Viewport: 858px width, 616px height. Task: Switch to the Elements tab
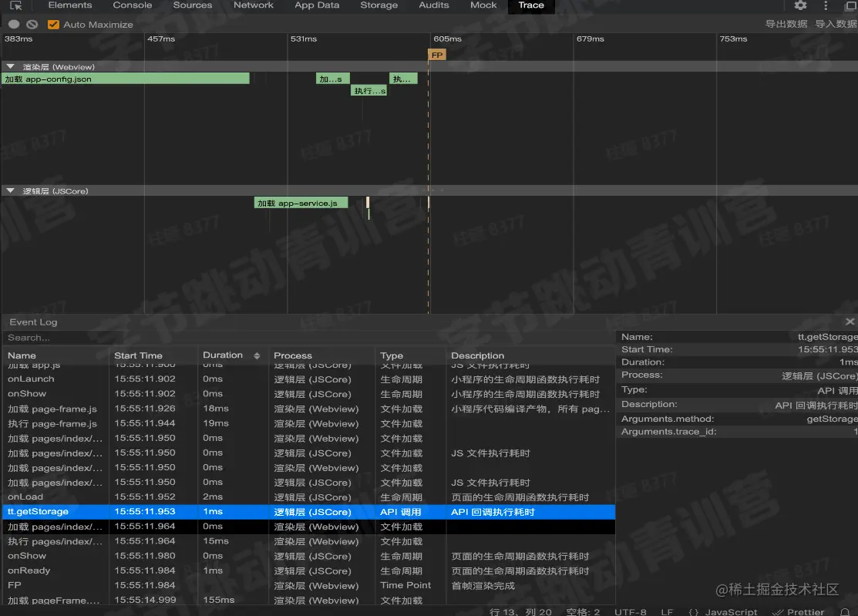pos(70,5)
